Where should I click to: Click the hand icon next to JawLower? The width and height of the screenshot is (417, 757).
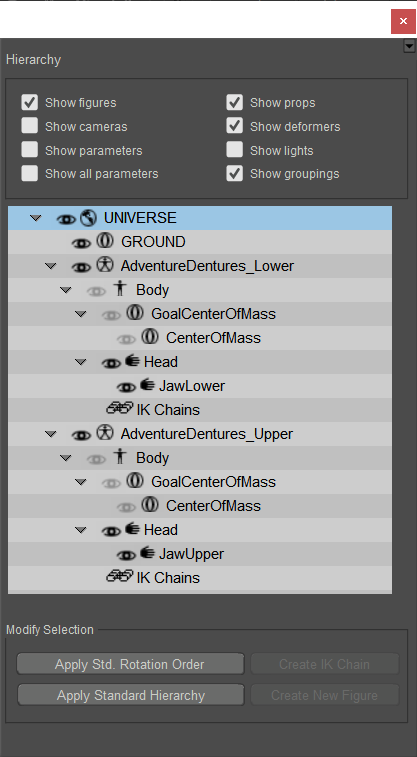[x=147, y=385]
